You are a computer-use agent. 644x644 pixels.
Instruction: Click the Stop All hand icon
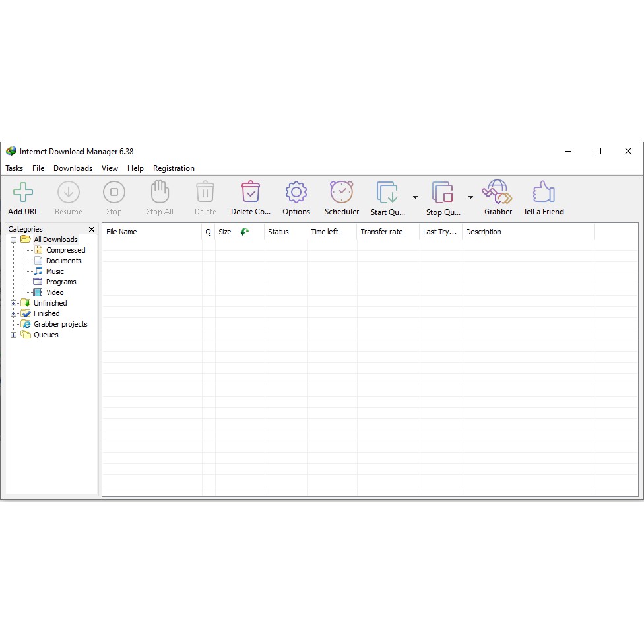[x=160, y=191]
